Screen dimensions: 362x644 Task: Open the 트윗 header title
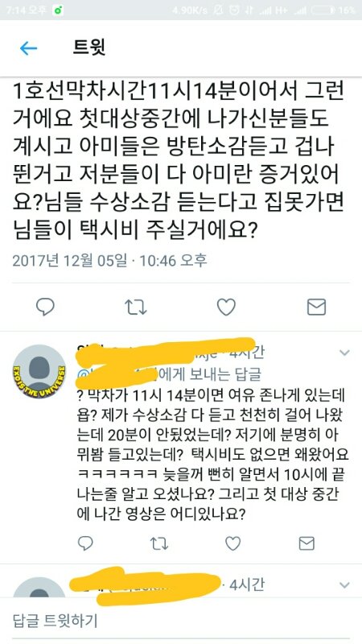tap(89, 48)
